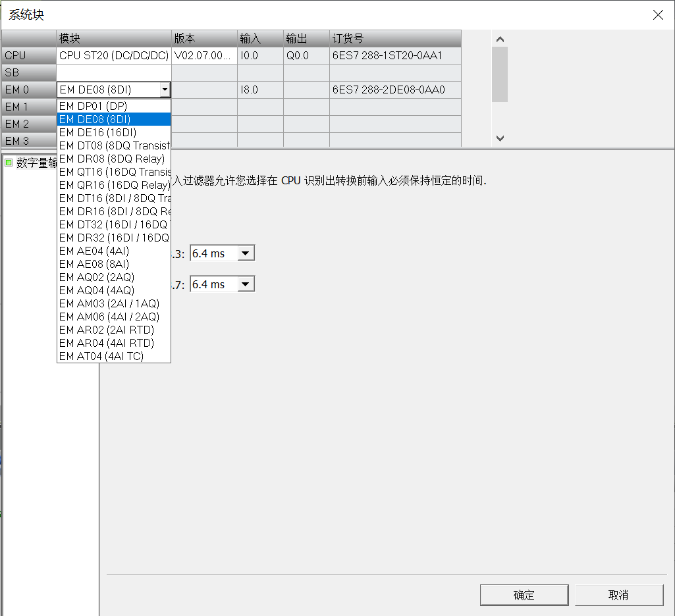Open the first 6.4 ms filter dropdown
Image resolution: width=675 pixels, height=616 pixels.
[x=246, y=253]
